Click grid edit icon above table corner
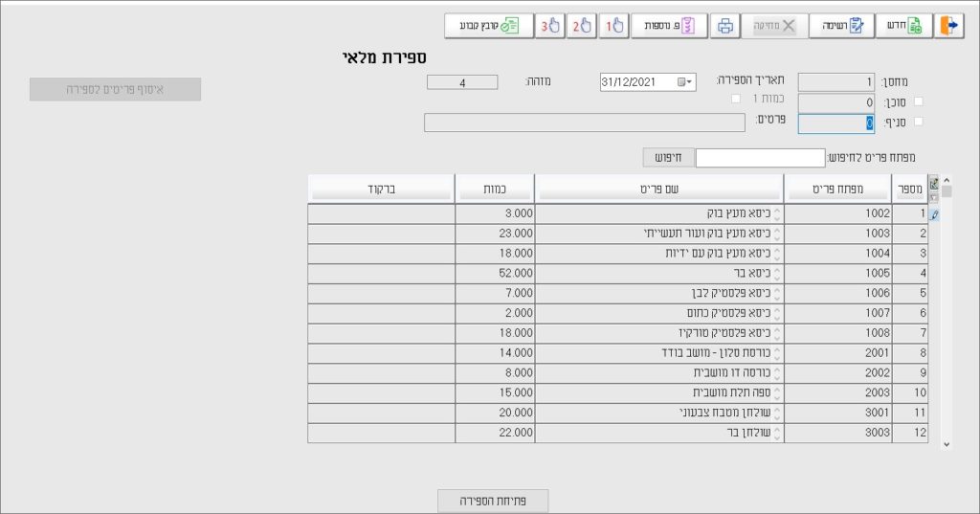 pyautogui.click(x=934, y=184)
